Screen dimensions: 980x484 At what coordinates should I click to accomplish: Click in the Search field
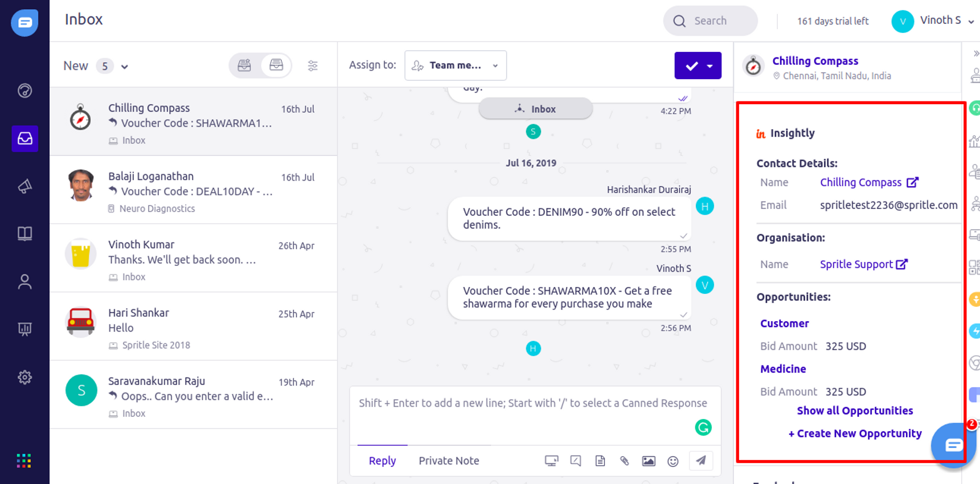(x=710, y=21)
